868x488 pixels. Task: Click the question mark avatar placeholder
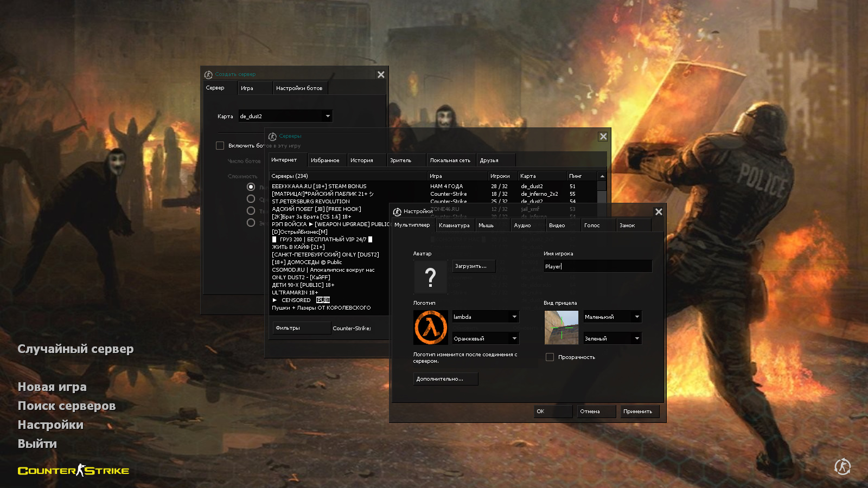430,277
